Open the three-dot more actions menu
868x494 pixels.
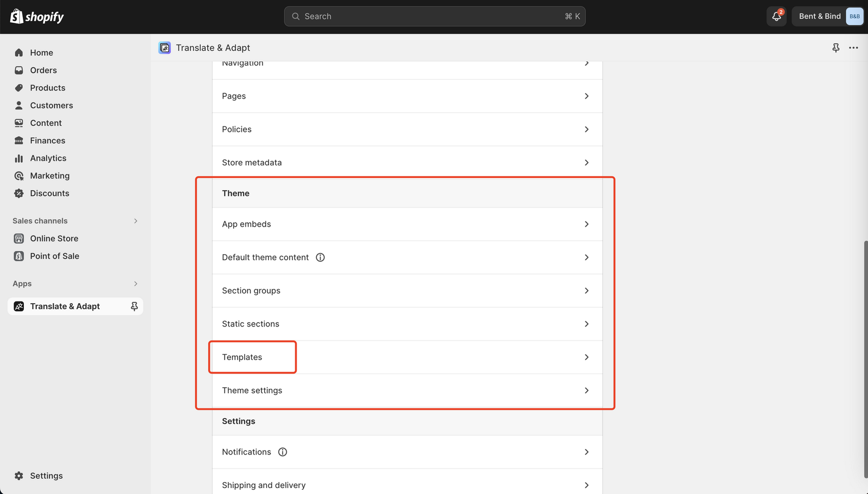pyautogui.click(x=853, y=48)
